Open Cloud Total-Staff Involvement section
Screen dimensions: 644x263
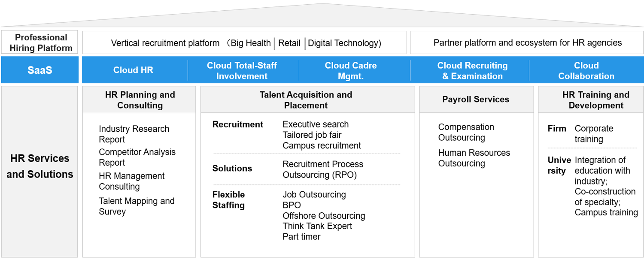242,71
